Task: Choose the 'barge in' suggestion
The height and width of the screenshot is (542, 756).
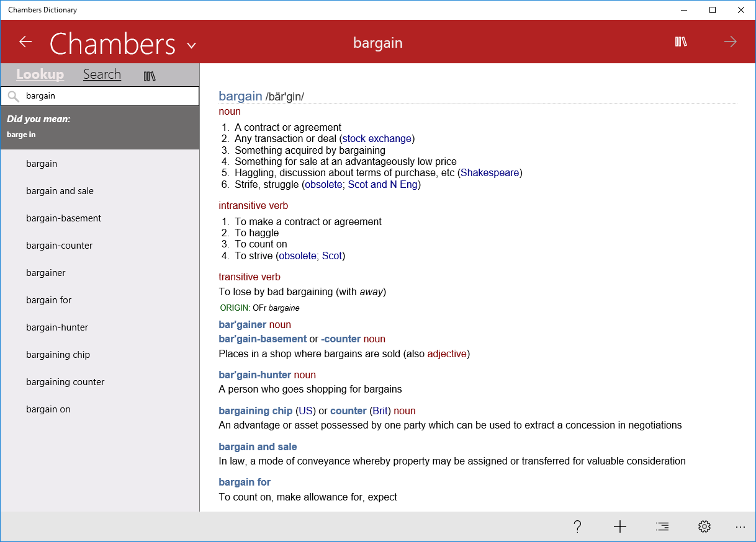Action: coord(37,134)
